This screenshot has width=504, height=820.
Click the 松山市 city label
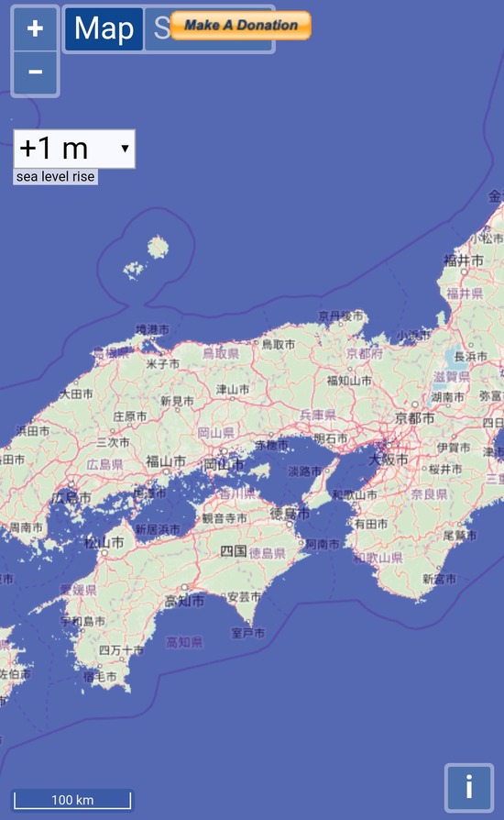pos(104,542)
